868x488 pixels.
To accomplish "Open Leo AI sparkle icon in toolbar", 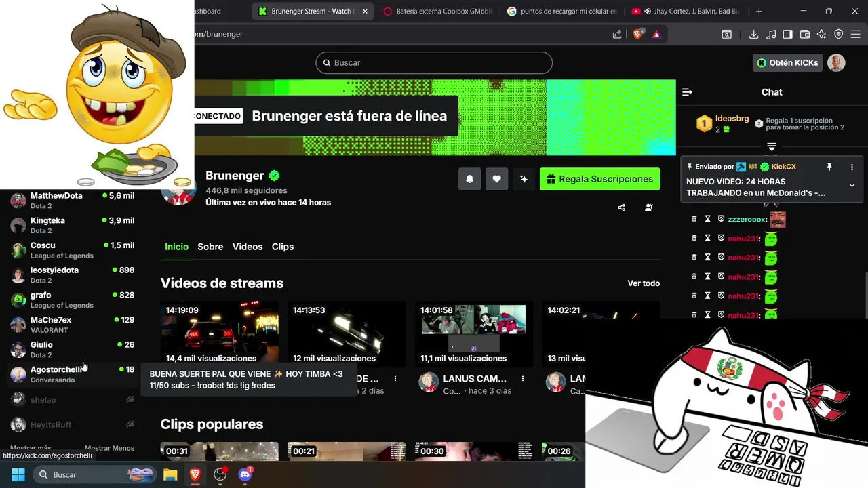I will pyautogui.click(x=822, y=34).
